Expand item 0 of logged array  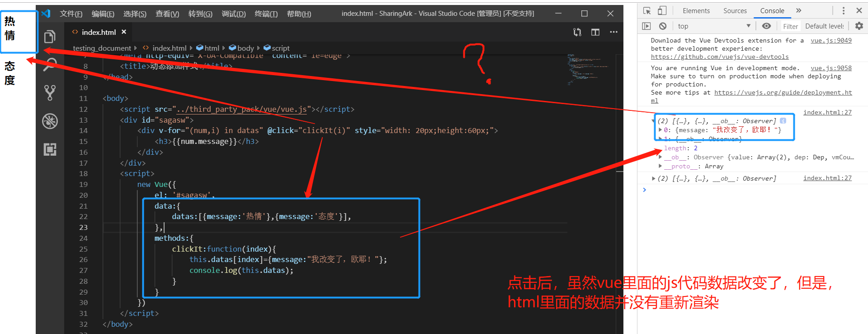(660, 130)
